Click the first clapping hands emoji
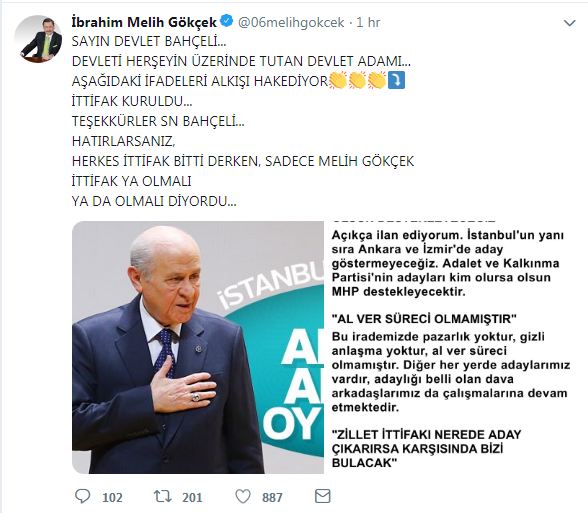The image size is (588, 513). coord(338,80)
